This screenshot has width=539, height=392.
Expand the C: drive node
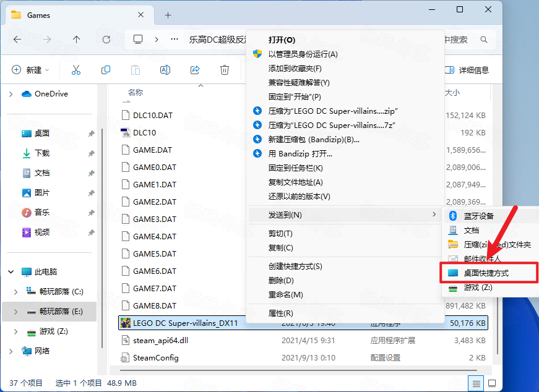point(16,292)
